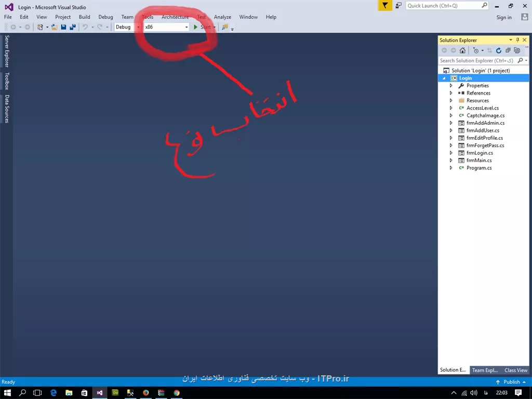This screenshot has height=399, width=532.
Task: Click the Save toolbar icon
Action: [x=63, y=27]
